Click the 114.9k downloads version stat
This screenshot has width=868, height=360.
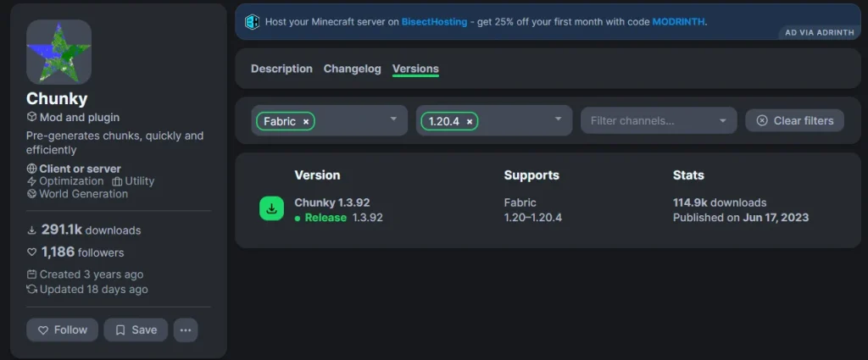click(x=720, y=202)
